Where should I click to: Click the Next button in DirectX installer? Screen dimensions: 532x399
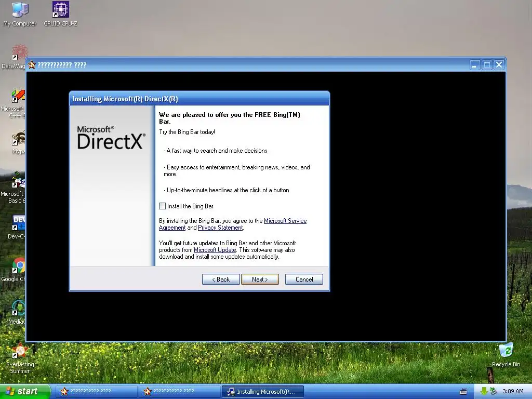tap(260, 279)
